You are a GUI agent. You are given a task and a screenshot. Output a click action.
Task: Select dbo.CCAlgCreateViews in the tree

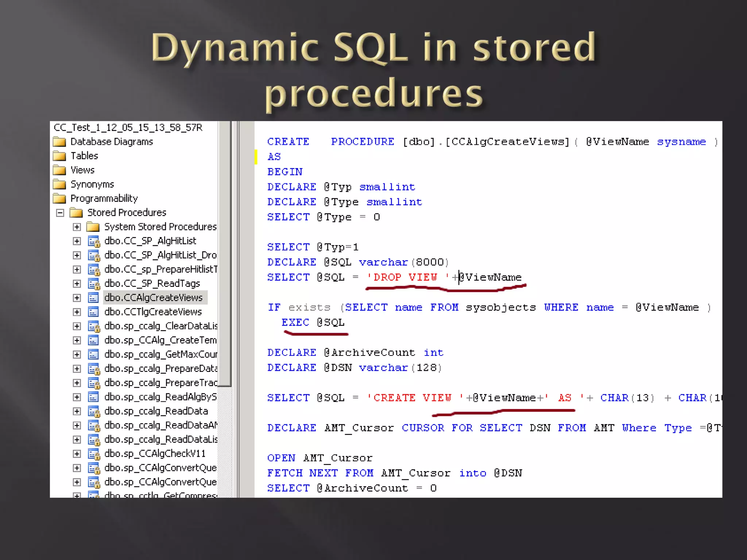[153, 298]
